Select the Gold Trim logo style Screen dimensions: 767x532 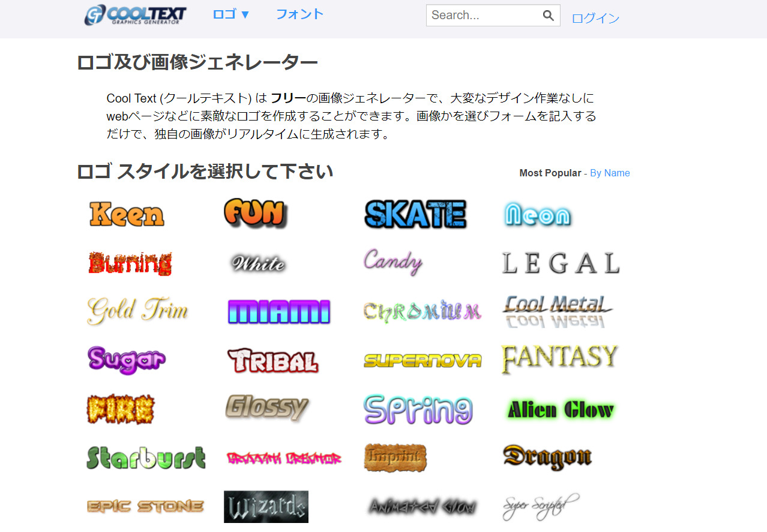[x=137, y=310]
